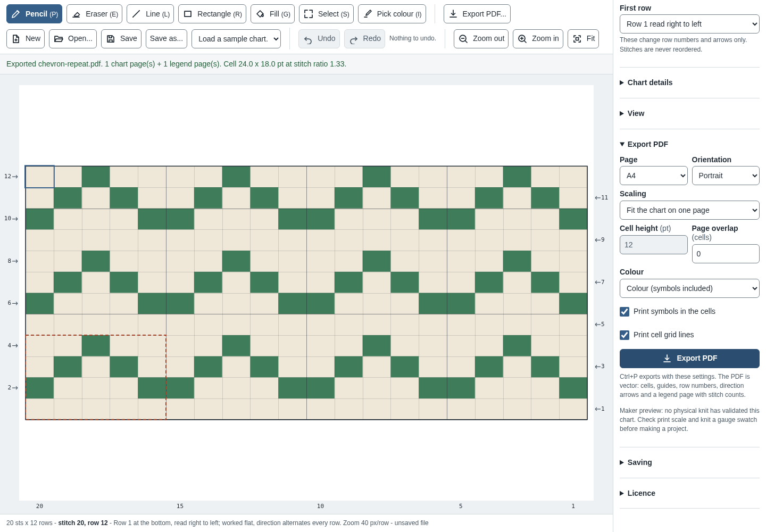
Task: Zoom in on the chart
Action: (x=538, y=39)
